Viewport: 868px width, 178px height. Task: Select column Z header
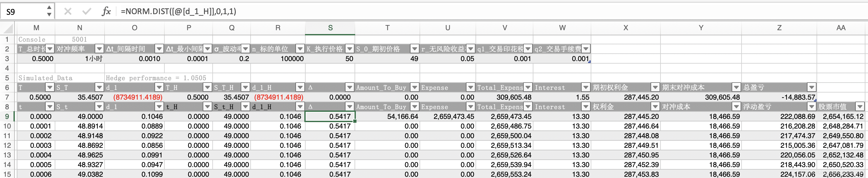click(x=779, y=28)
